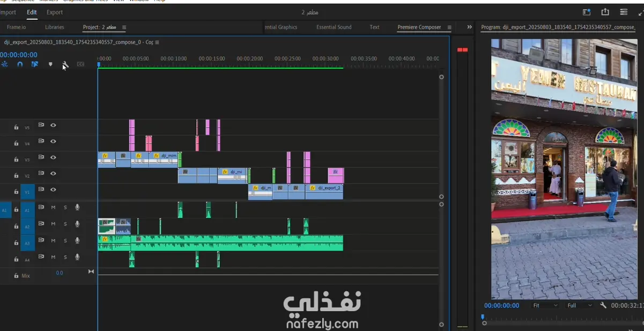Hide V2 track output eye
This screenshot has width=644, height=331.
tap(53, 173)
